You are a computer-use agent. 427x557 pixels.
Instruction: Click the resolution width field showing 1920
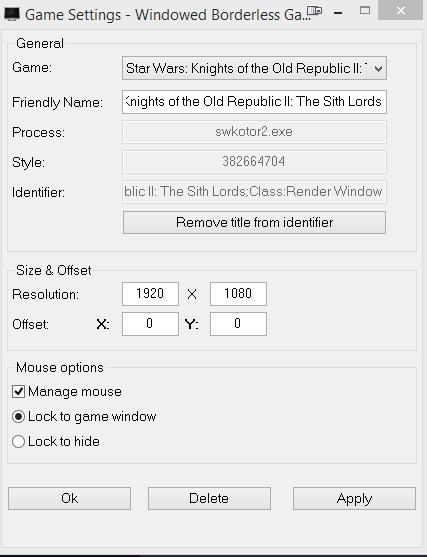pyautogui.click(x=150, y=294)
